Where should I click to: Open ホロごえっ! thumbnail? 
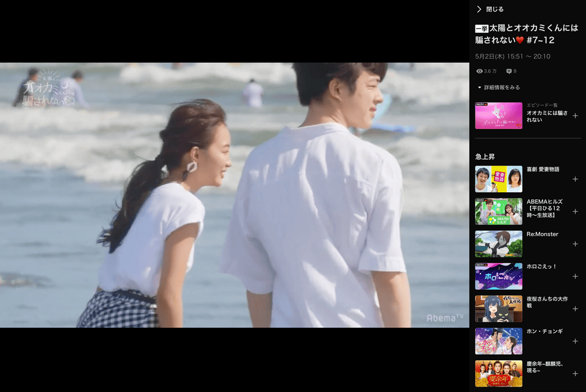(x=499, y=277)
